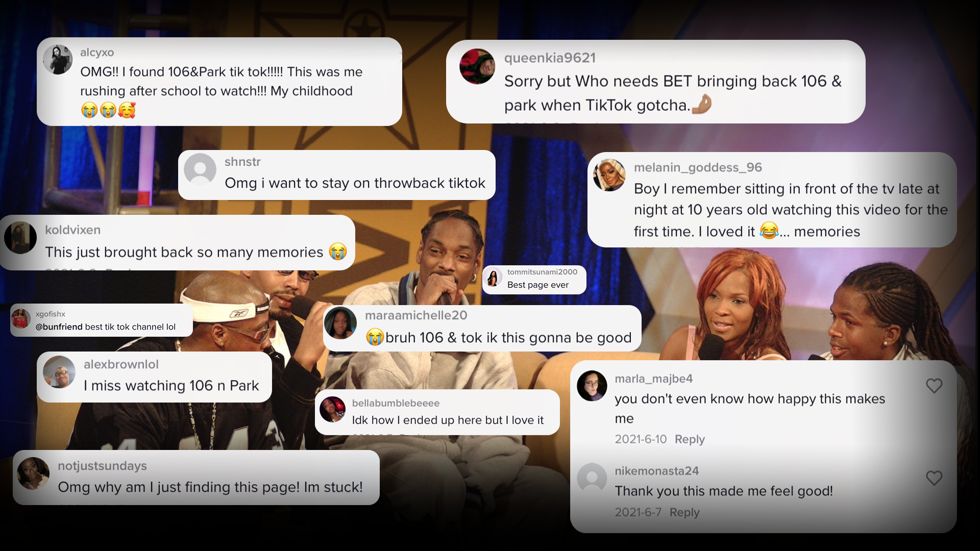980x551 pixels.
Task: Open the marla_majbe4 username link
Action: tap(653, 379)
